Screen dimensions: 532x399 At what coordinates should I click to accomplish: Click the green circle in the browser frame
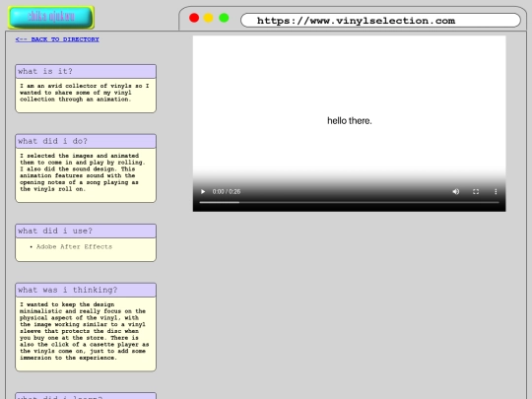[x=224, y=18]
